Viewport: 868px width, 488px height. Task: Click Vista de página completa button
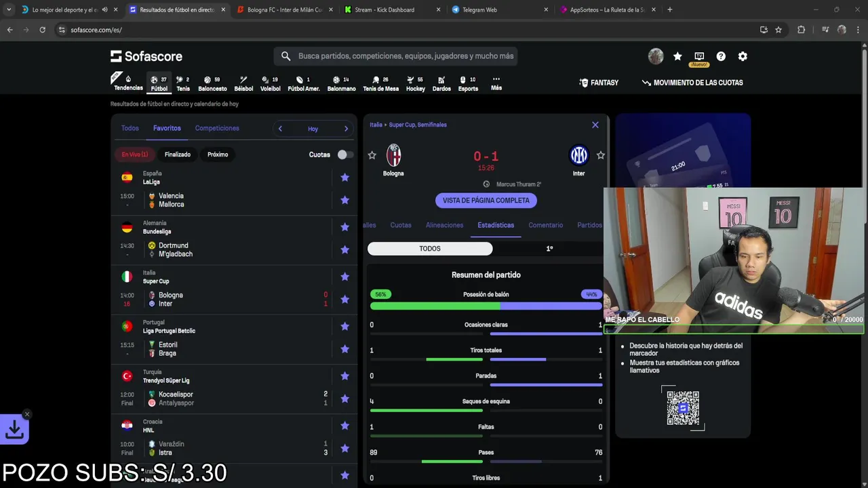tap(486, 201)
